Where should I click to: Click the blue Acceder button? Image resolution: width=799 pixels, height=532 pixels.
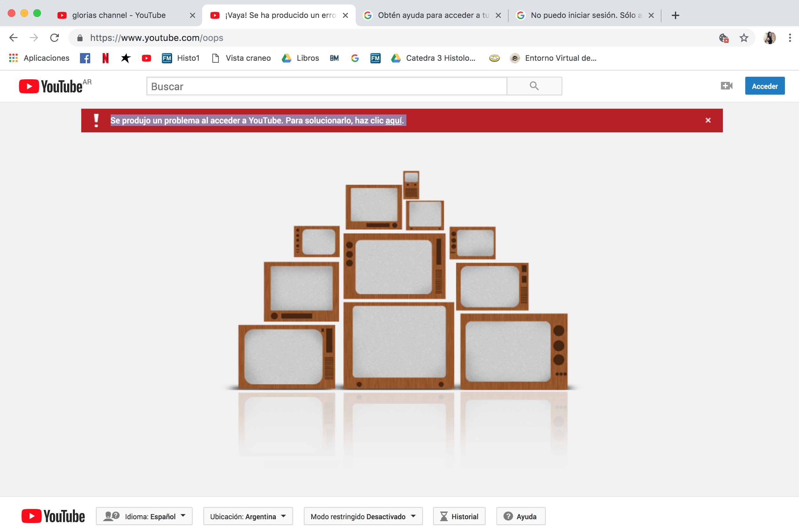(765, 86)
